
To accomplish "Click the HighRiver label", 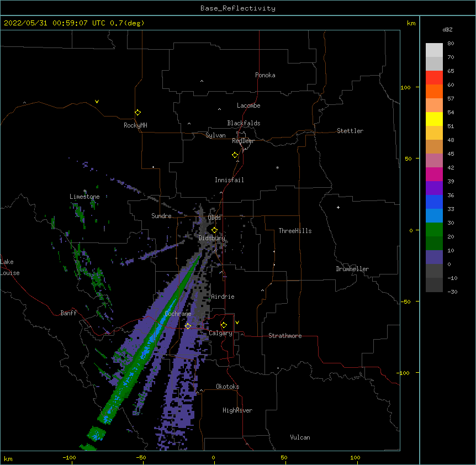I will click(237, 410).
